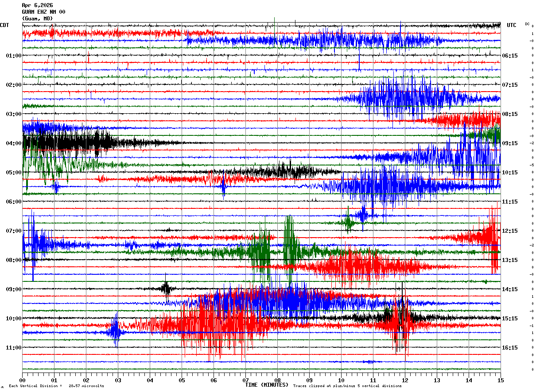Click the 15:15 UTC time label
The image size is (536, 392).
pos(510,319)
